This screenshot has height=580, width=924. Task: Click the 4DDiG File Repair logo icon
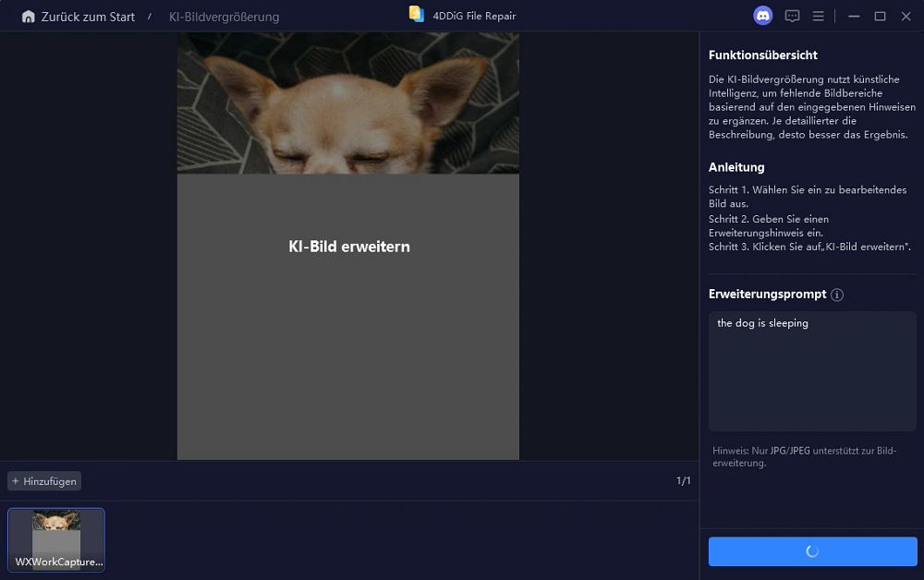click(x=417, y=14)
